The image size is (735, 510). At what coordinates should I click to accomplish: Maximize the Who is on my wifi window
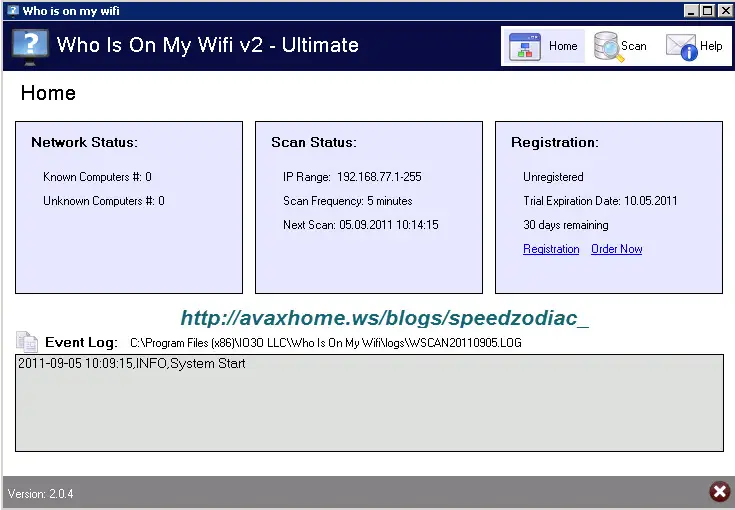708,10
